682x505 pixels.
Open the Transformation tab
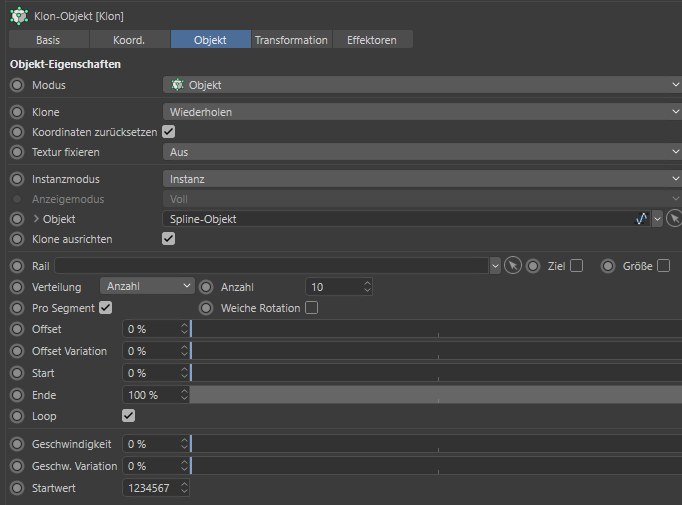click(291, 40)
